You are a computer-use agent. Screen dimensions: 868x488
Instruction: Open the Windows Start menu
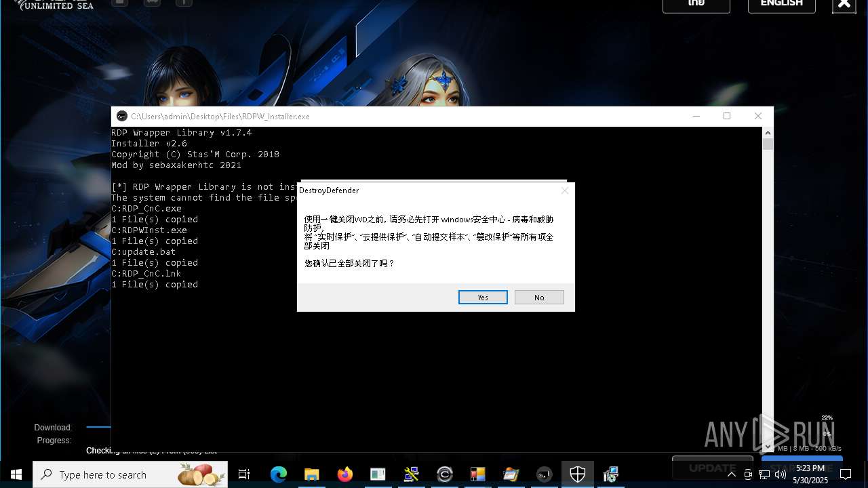[x=16, y=474]
